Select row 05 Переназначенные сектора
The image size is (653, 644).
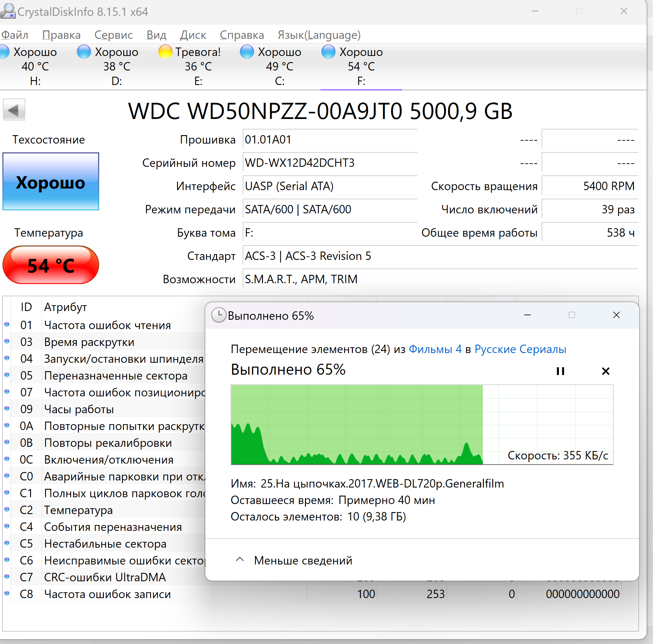click(x=104, y=375)
